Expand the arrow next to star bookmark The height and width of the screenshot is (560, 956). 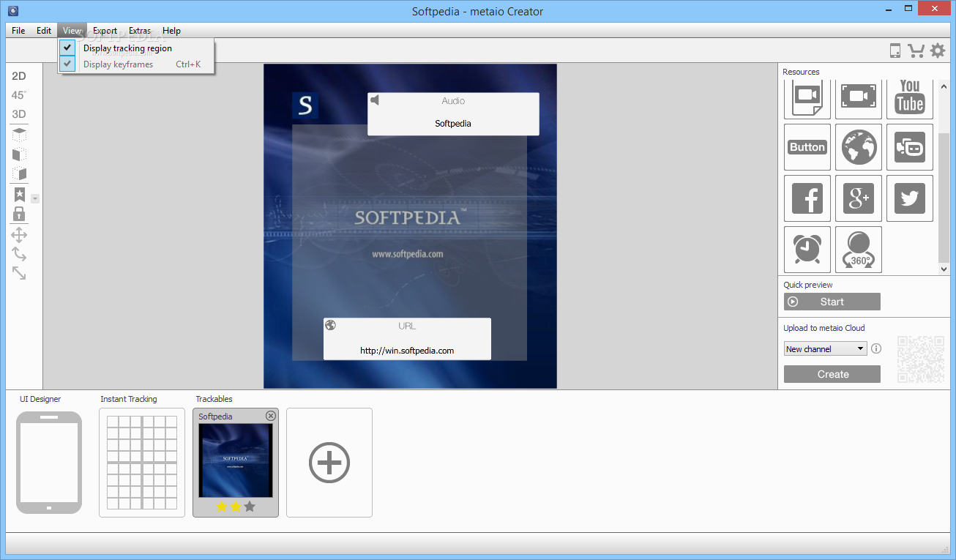[x=34, y=198]
